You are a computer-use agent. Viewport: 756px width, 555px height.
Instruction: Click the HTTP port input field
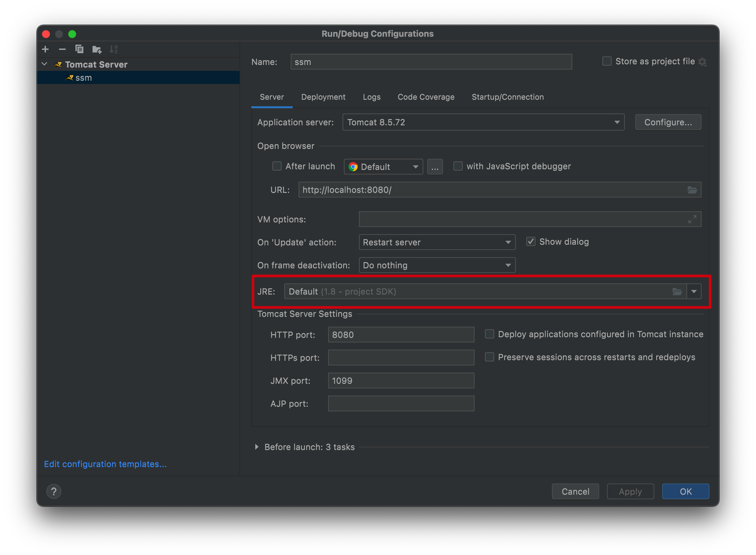tap(401, 334)
